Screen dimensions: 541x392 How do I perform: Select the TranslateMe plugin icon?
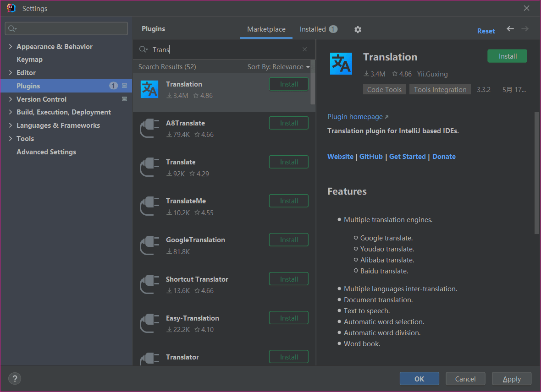(149, 206)
